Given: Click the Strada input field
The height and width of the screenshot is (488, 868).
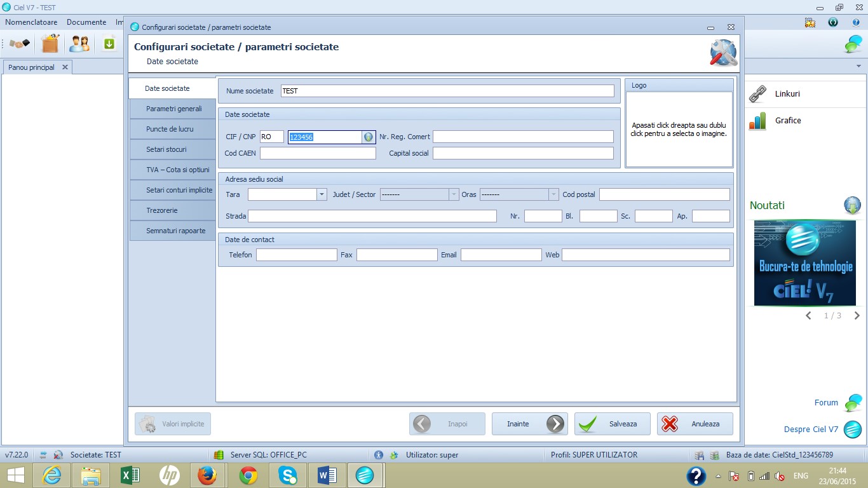Looking at the screenshot, I should [372, 216].
